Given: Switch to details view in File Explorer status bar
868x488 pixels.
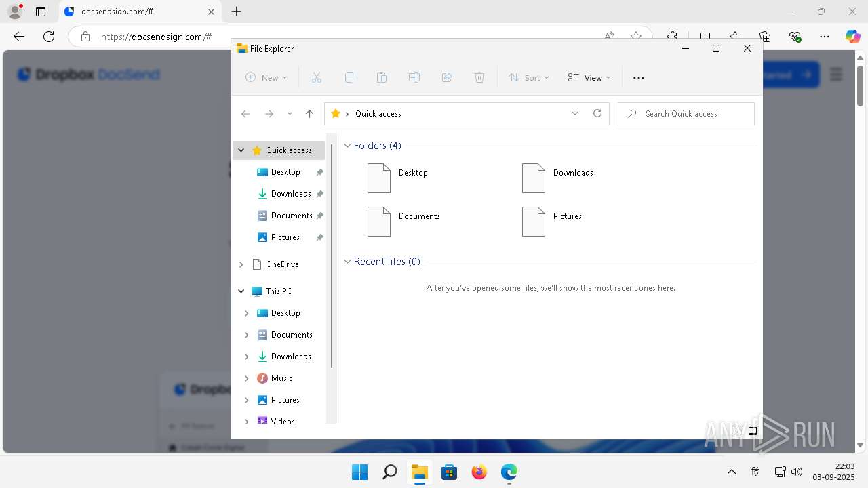Looking at the screenshot, I should point(738,431).
